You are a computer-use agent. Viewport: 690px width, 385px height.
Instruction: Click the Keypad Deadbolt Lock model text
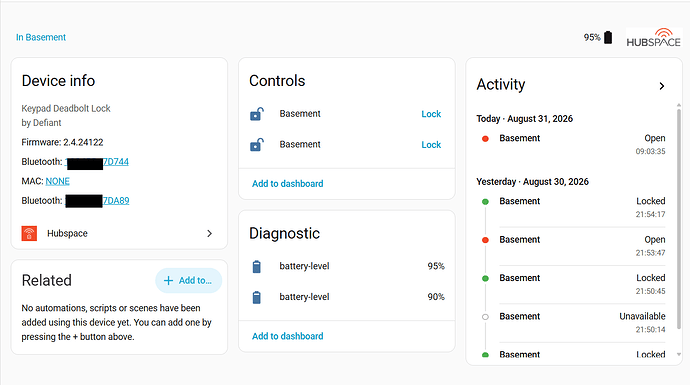tap(66, 109)
